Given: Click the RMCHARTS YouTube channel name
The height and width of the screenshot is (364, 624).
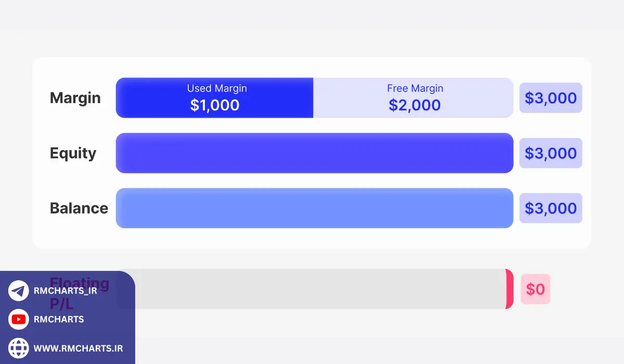Looking at the screenshot, I should [59, 319].
